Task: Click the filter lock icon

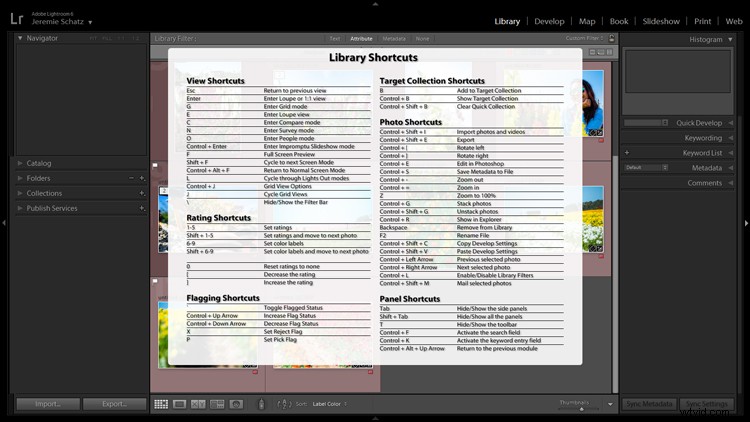Action: (x=611, y=39)
